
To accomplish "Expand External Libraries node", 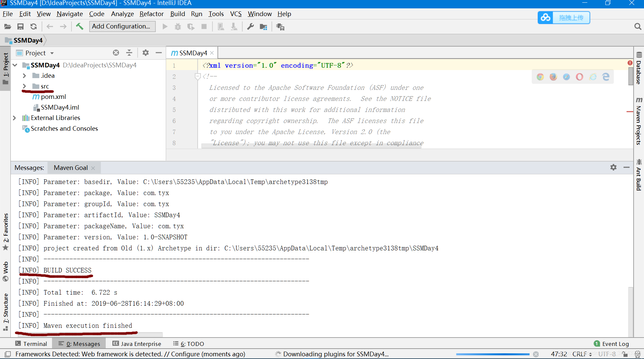I will pyautogui.click(x=14, y=118).
